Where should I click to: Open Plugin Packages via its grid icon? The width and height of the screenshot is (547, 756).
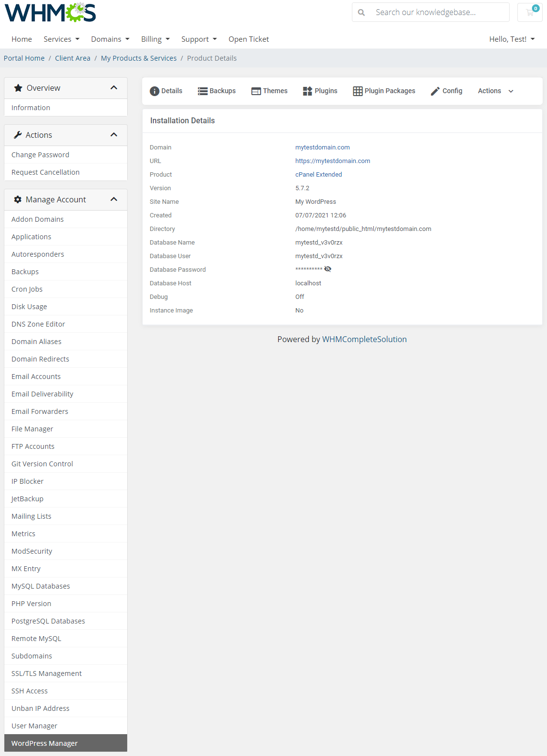[x=358, y=91]
